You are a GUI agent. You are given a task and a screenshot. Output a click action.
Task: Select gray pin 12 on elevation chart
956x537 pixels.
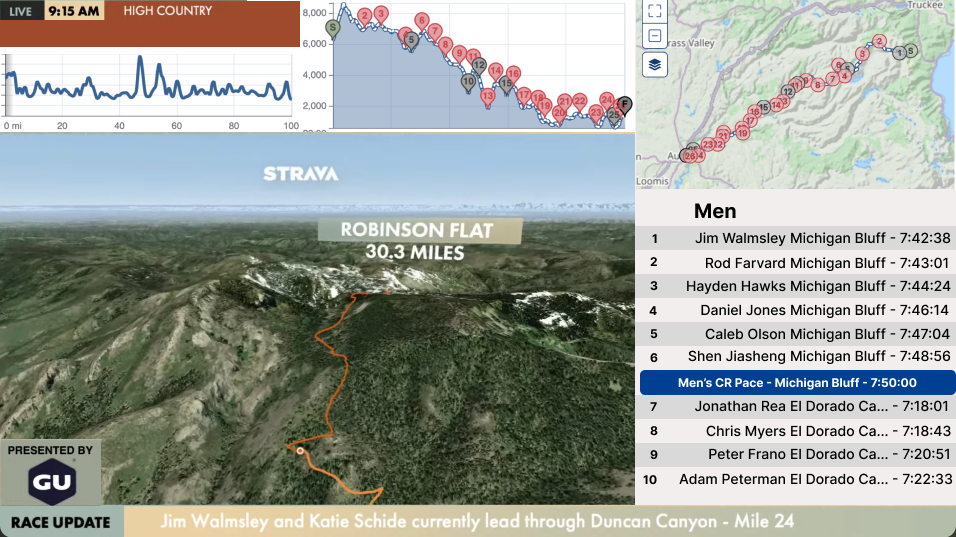(479, 66)
